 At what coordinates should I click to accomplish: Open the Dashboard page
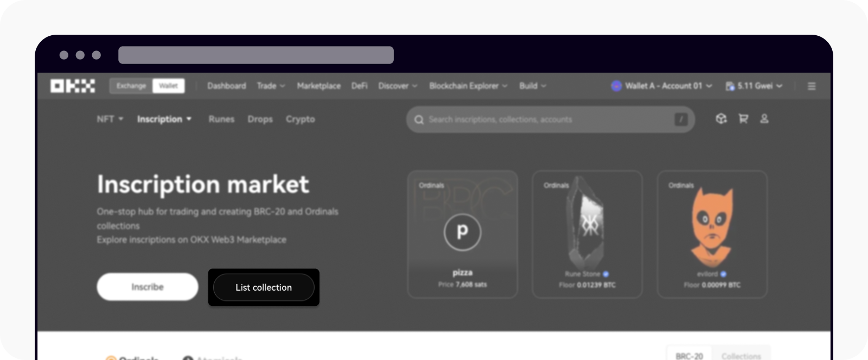click(x=226, y=86)
